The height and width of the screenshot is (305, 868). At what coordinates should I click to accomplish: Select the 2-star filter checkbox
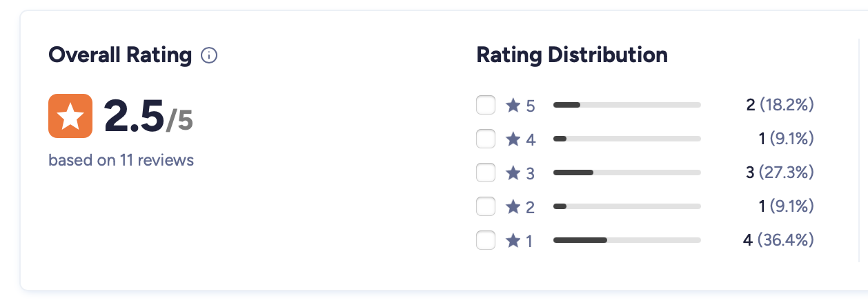pyautogui.click(x=486, y=206)
